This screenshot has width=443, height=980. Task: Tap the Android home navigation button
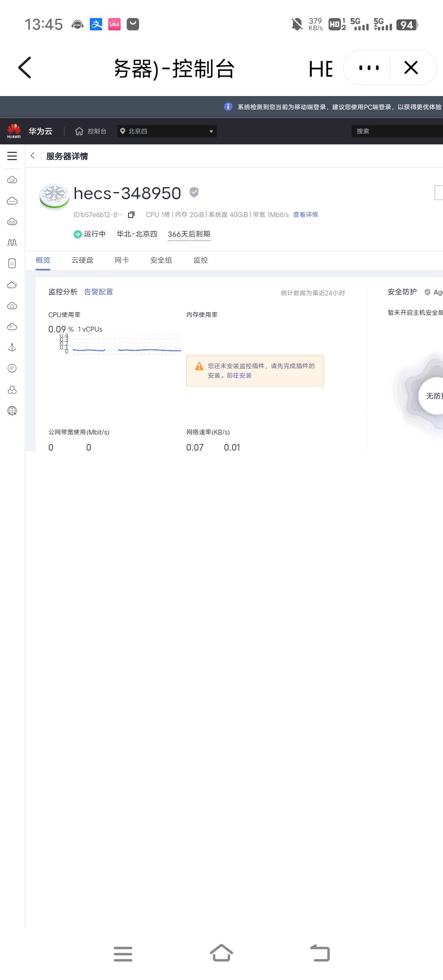tap(221, 953)
